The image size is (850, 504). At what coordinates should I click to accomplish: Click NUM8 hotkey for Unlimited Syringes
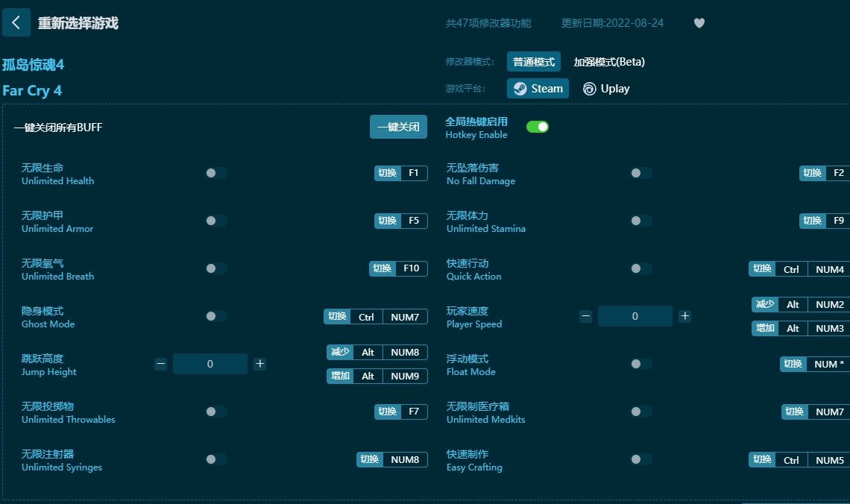point(392,459)
